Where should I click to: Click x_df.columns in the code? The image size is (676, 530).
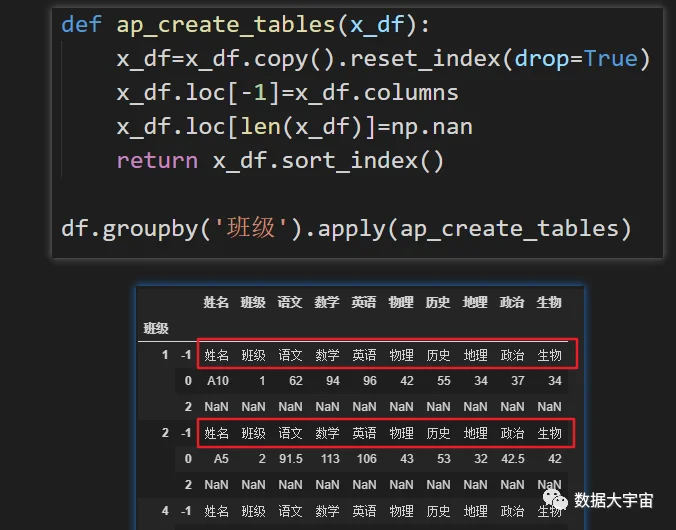pos(377,93)
